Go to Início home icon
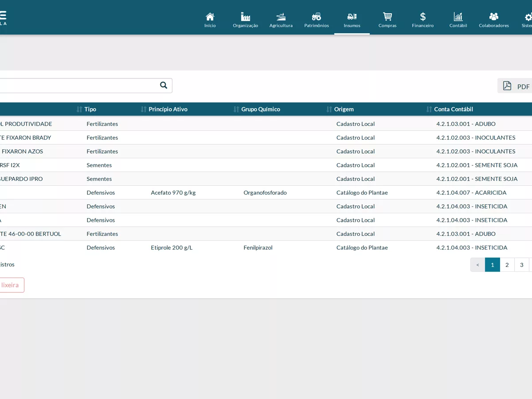This screenshot has width=532, height=399. [x=210, y=17]
